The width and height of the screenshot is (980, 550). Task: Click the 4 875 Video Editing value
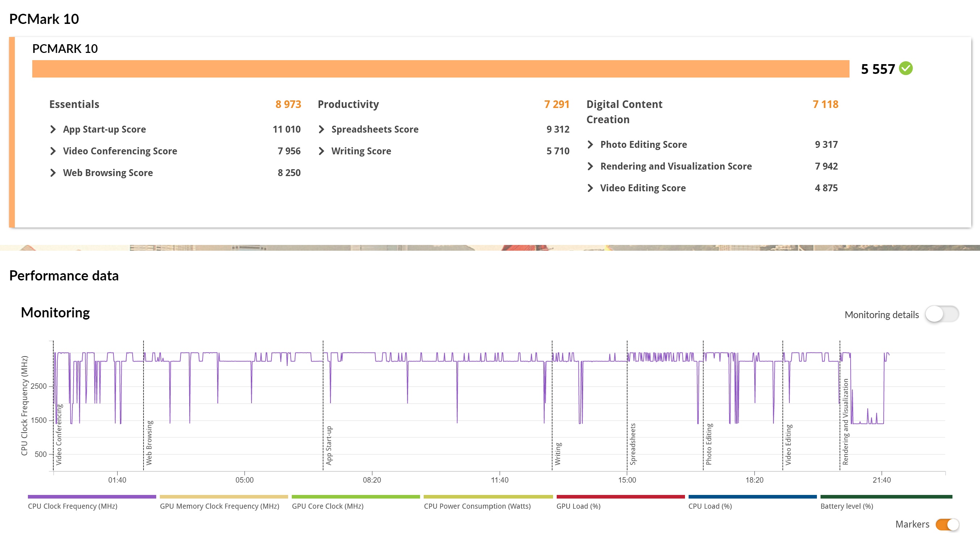826,188
